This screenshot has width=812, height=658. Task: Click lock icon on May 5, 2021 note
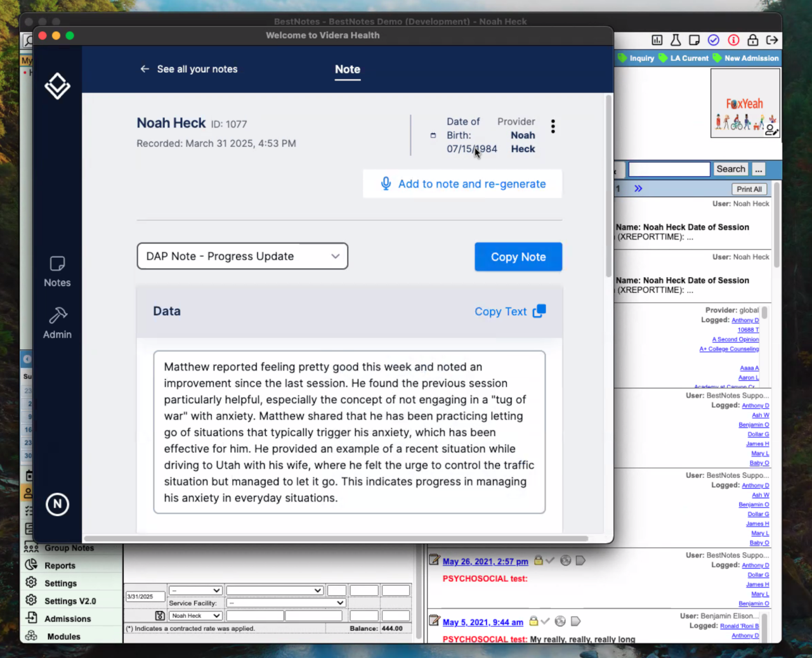click(534, 621)
